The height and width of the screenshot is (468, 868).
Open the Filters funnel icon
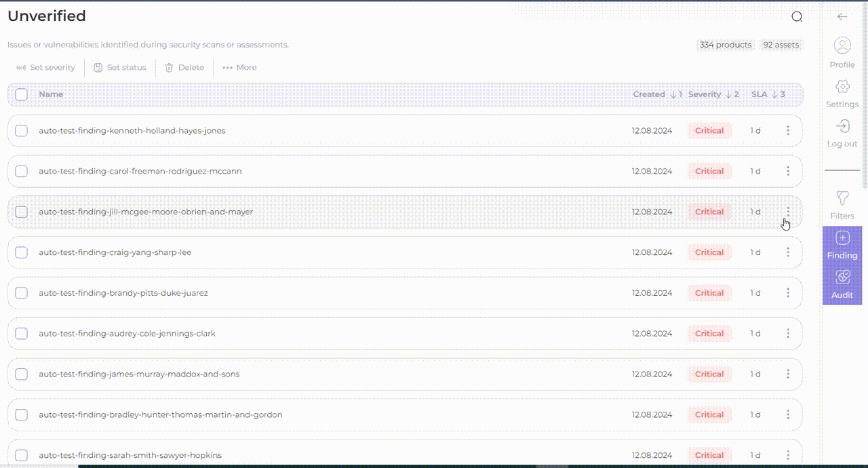click(x=842, y=199)
